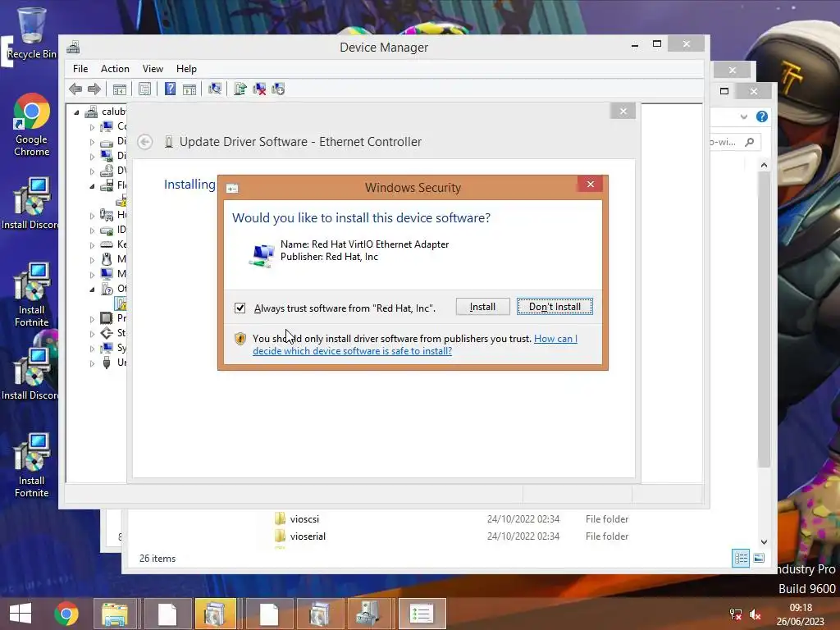The image size is (840, 630).
Task: Open the View menu in Device Manager
Action: (153, 69)
